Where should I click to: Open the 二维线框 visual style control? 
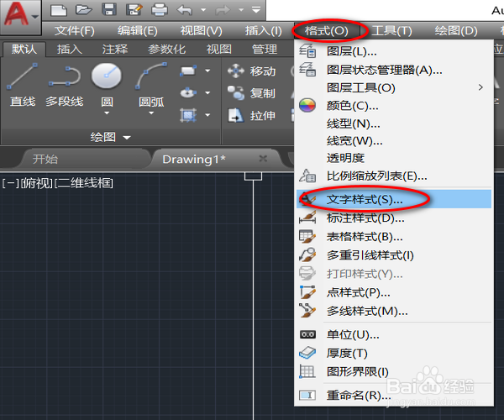coord(83,183)
